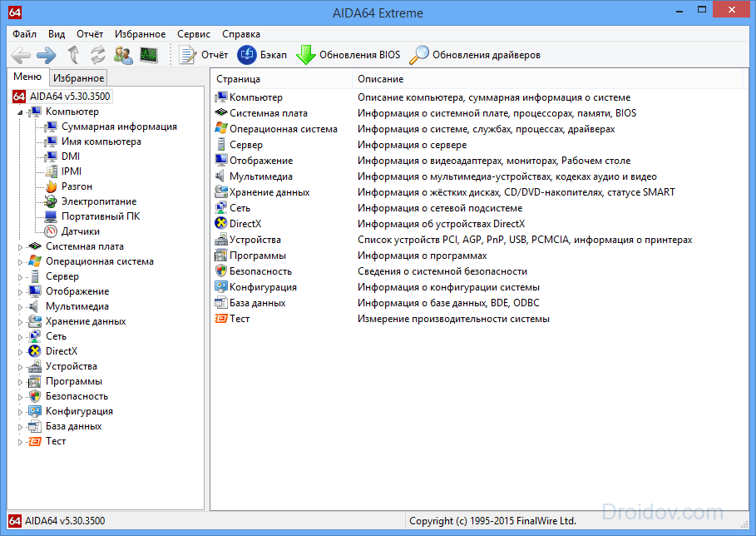756x536 pixels.
Task: Click the Тест benchmark icon in list
Action: coord(221,319)
